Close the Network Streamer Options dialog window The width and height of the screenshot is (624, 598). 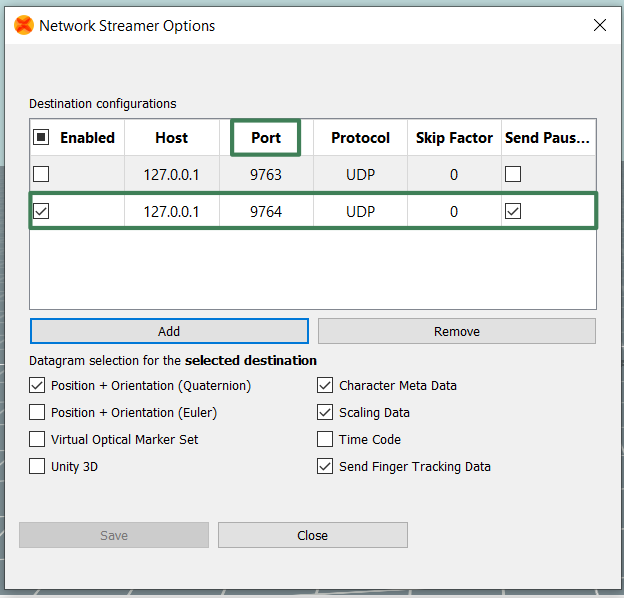click(x=599, y=26)
